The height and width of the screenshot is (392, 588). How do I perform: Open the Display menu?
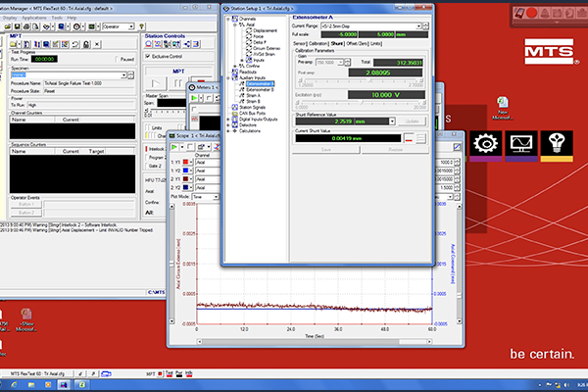pos(10,18)
